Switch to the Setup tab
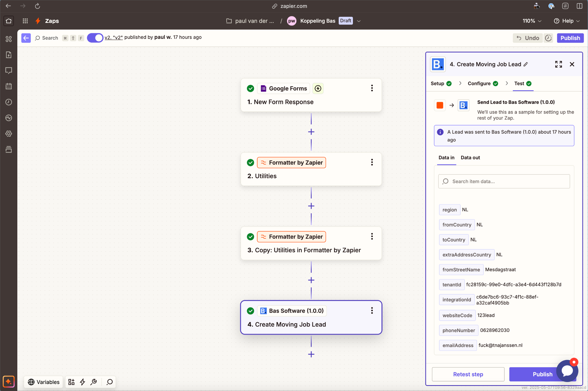Screen dimensions: 588x391 (441, 83)
